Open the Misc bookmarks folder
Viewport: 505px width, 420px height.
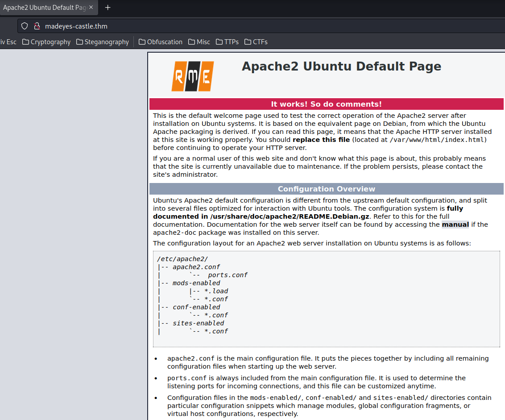click(x=199, y=42)
